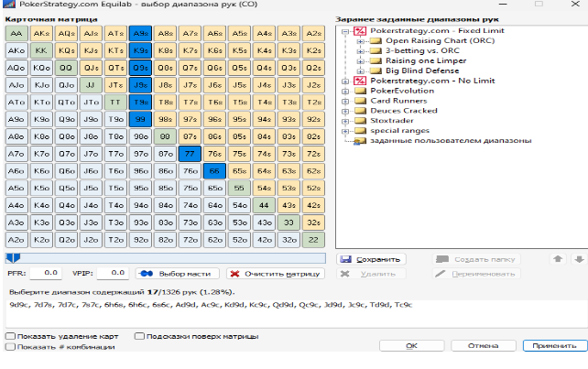Click the Pokerstrategy.com Fixed Limit percent icon
The image size is (588, 369).
360,31
